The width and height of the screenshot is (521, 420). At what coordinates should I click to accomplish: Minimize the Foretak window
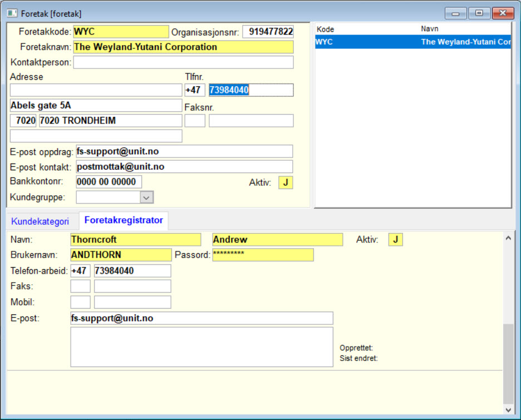455,13
